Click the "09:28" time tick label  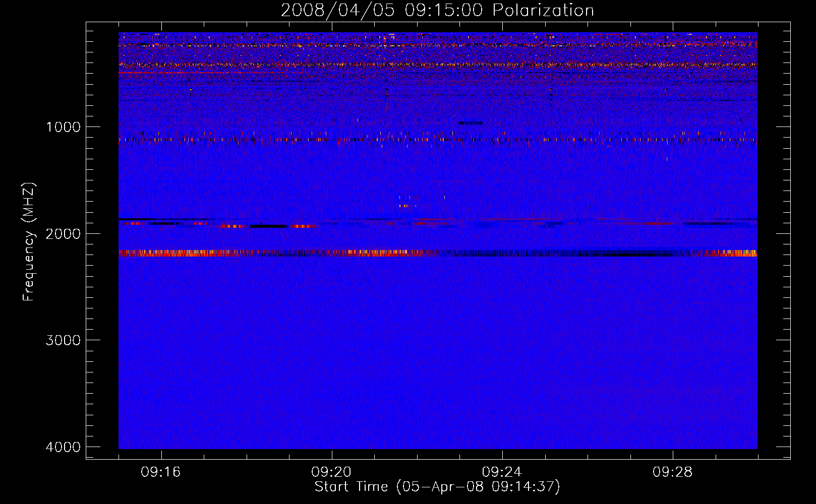pos(673,472)
